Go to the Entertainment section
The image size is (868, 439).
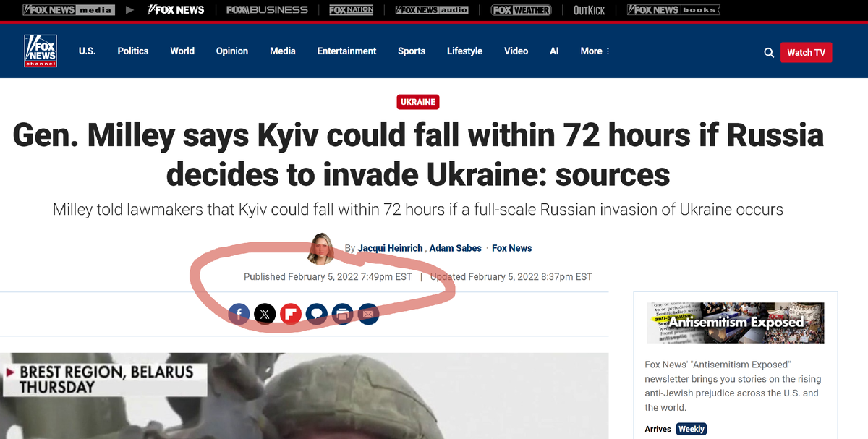[x=346, y=51]
